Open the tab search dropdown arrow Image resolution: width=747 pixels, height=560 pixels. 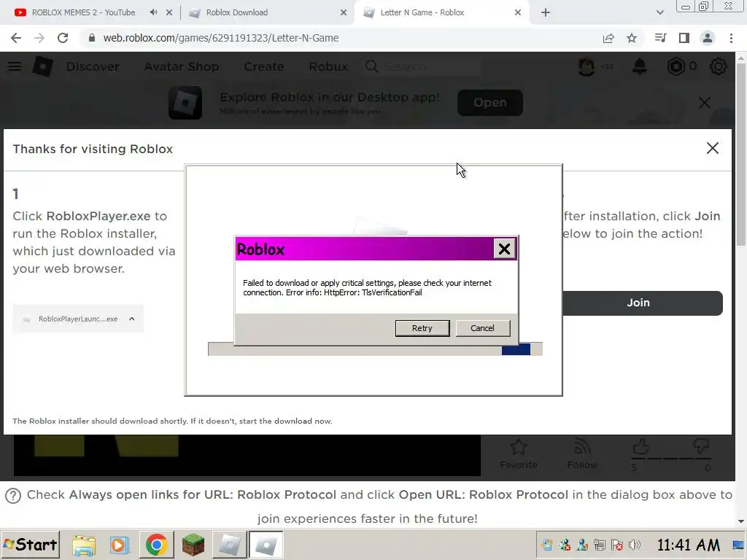[659, 13]
